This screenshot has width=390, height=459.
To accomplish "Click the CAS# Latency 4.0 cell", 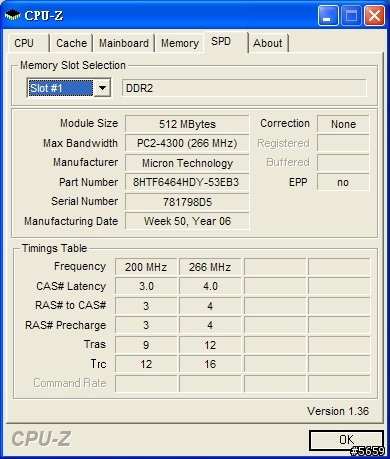I will [x=210, y=286].
